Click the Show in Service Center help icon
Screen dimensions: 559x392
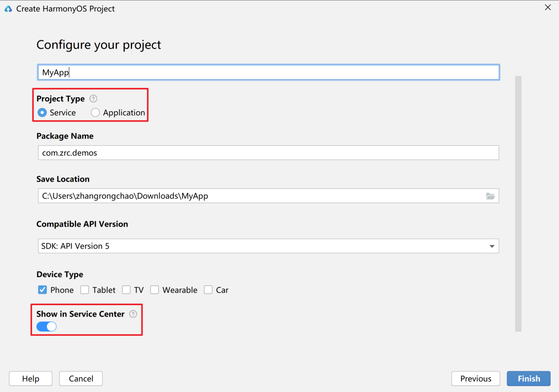133,314
